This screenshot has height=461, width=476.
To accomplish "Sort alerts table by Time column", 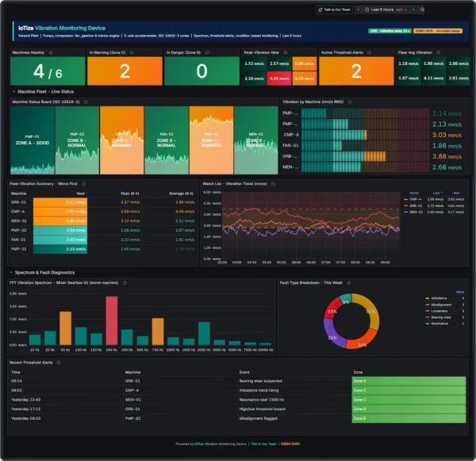I will [x=16, y=372].
